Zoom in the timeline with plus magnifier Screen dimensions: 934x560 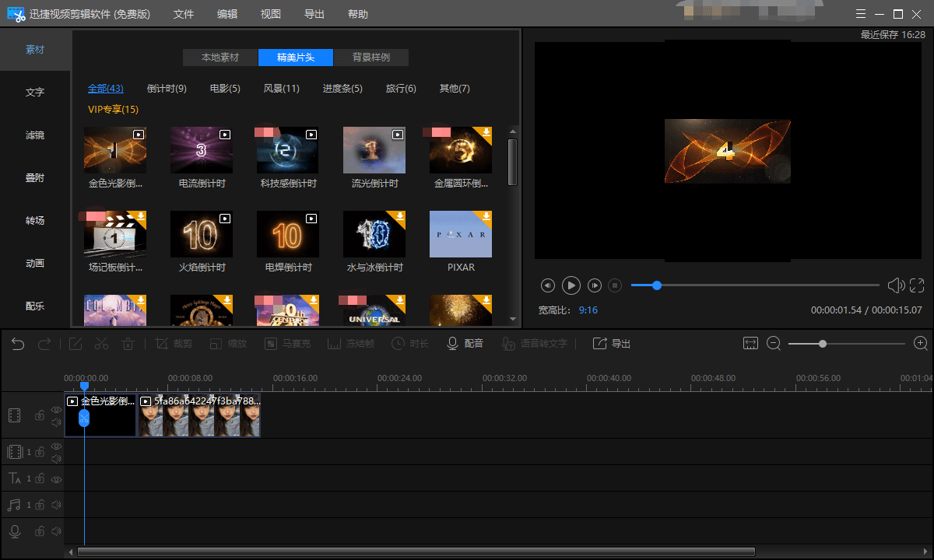(921, 344)
